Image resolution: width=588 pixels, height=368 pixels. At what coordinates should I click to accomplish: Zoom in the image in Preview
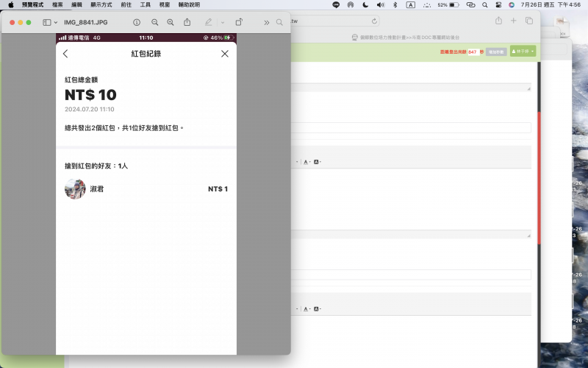pos(171,22)
